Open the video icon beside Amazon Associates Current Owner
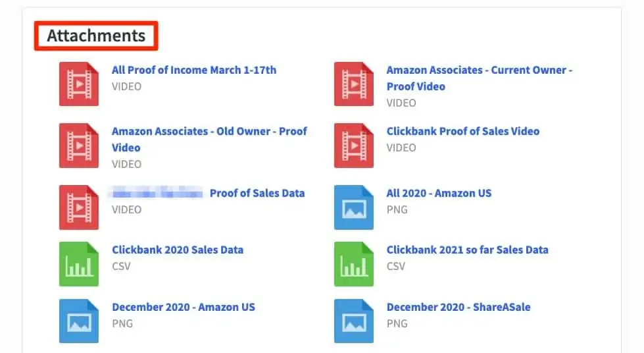 click(x=354, y=84)
